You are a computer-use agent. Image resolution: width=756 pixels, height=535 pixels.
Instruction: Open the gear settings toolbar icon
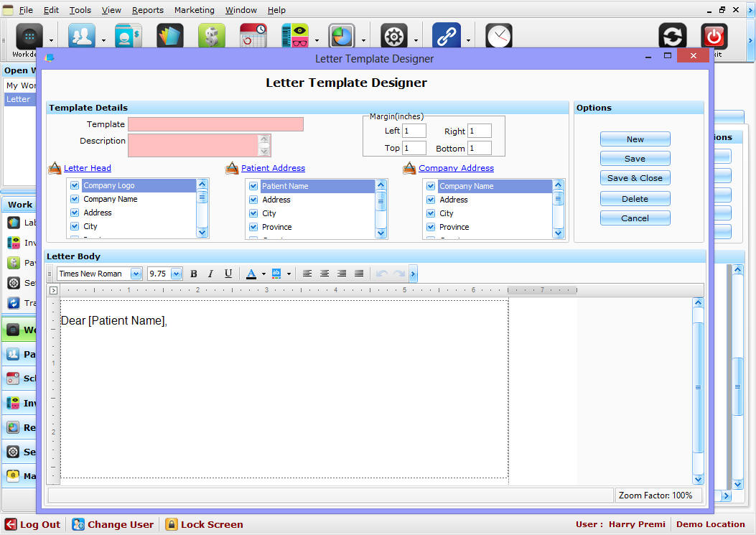(394, 35)
